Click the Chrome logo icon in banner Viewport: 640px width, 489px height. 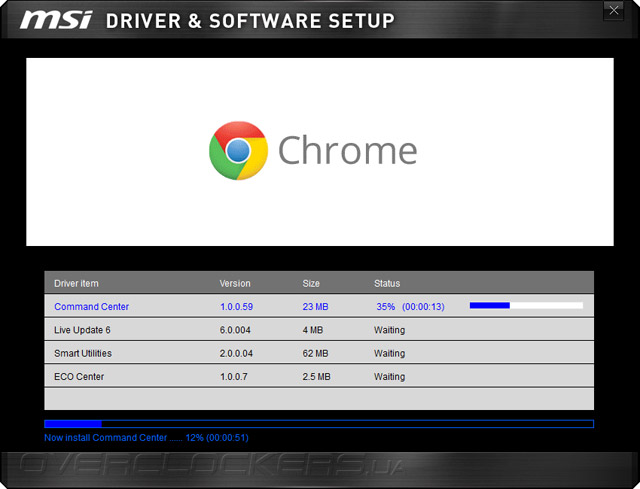[x=238, y=150]
